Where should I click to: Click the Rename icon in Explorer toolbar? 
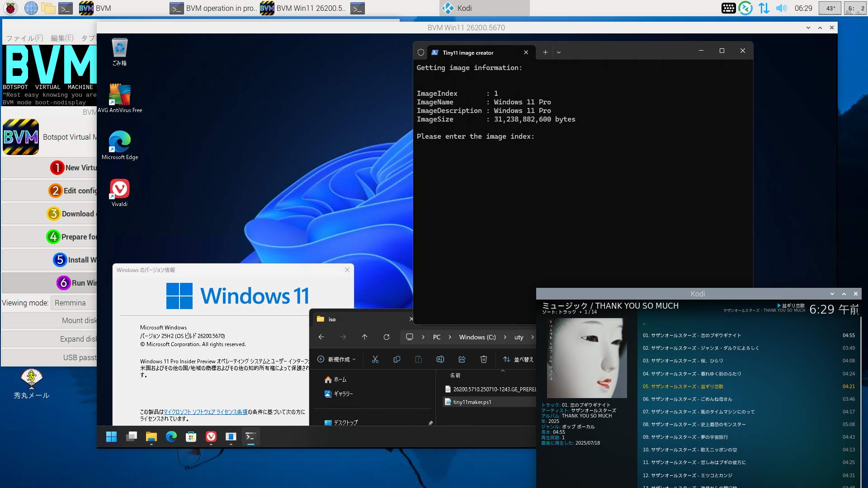[440, 359]
